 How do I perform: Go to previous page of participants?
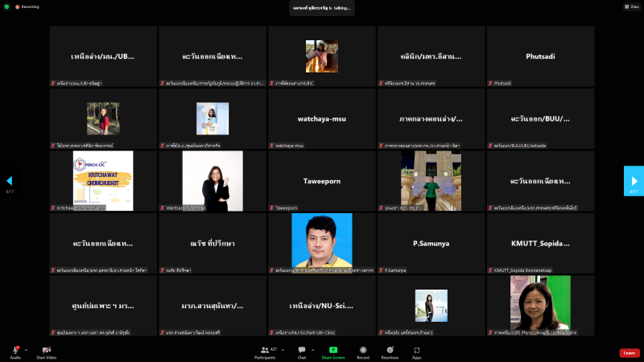[x=10, y=181]
